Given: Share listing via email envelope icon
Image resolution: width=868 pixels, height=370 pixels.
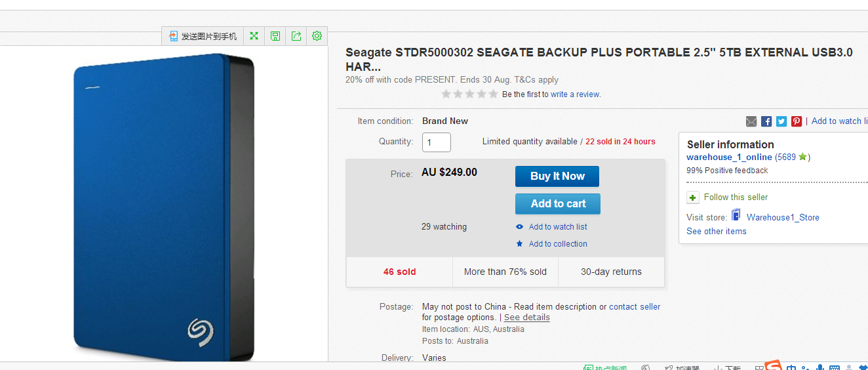Looking at the screenshot, I should click(x=751, y=121).
